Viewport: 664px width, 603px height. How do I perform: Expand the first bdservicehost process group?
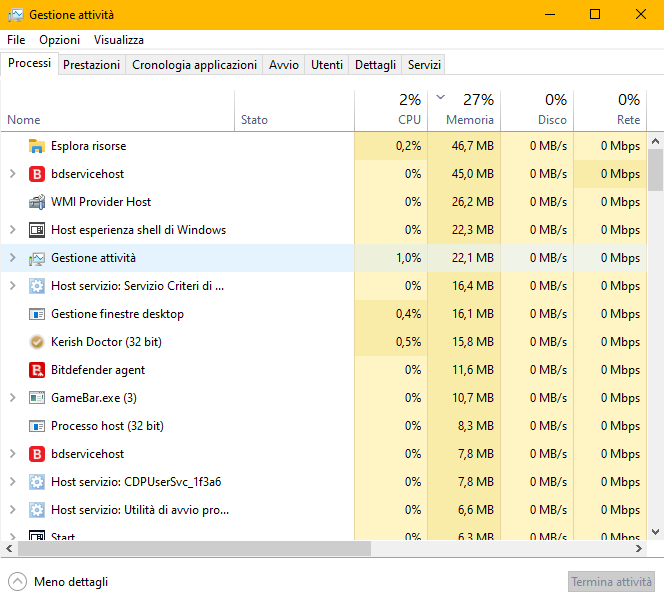(x=12, y=174)
